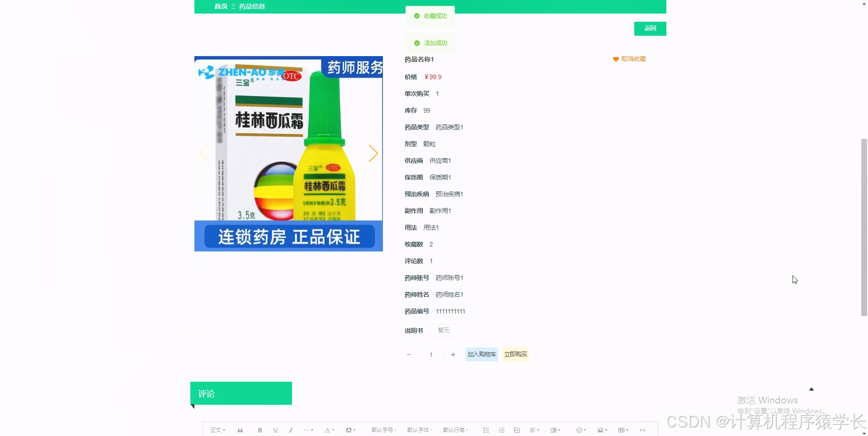Open the 默认字体 font family dropdown
This screenshot has width=868, height=436.
(x=420, y=430)
